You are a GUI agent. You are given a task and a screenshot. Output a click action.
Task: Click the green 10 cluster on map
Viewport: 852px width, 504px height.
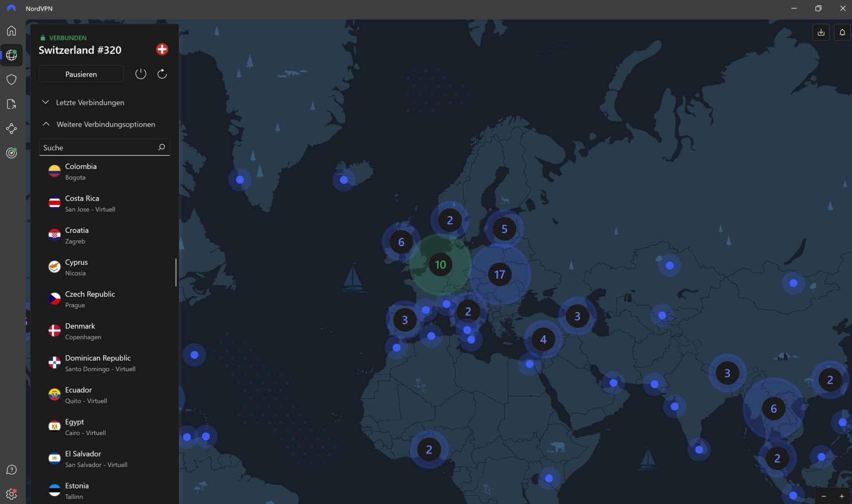(440, 265)
